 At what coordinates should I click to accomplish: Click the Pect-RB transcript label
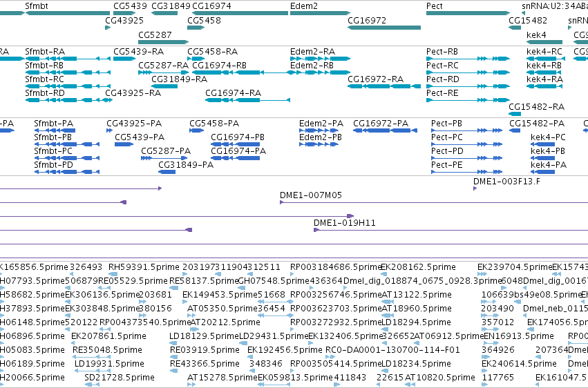point(442,51)
